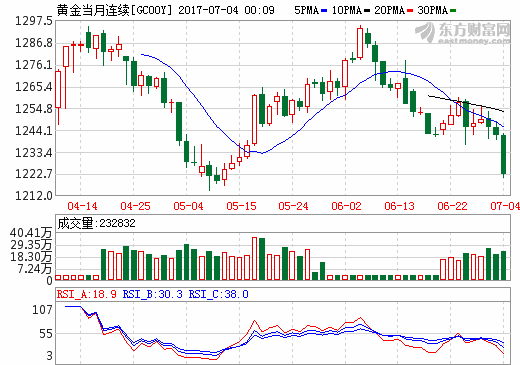520x365 pixels.
Task: Click the date label 05-04
Action: (188, 206)
